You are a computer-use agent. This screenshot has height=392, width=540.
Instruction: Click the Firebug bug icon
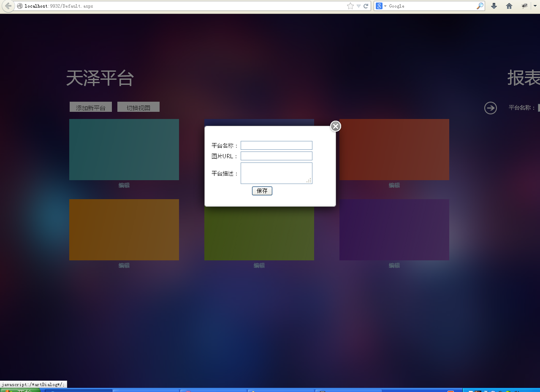click(524, 6)
